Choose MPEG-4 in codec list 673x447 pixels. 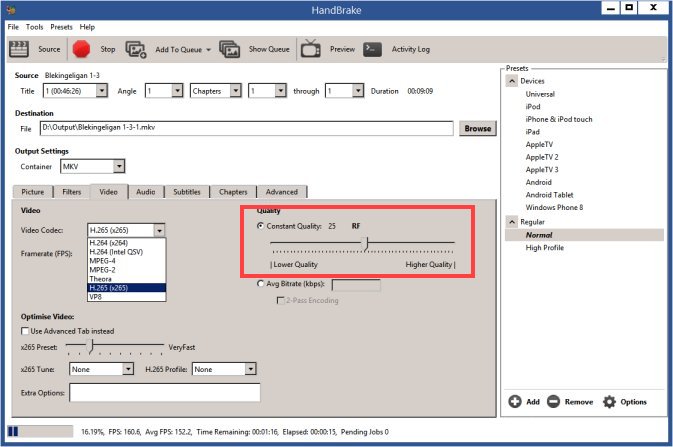click(127, 261)
